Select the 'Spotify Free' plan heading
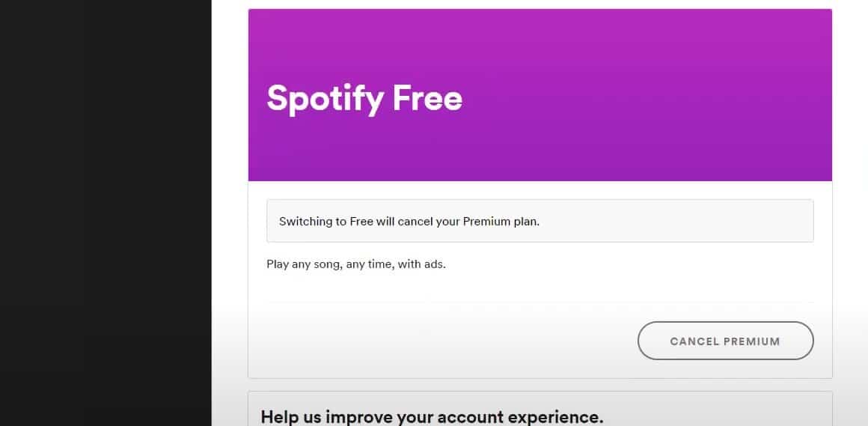This screenshot has height=426, width=868. click(364, 98)
